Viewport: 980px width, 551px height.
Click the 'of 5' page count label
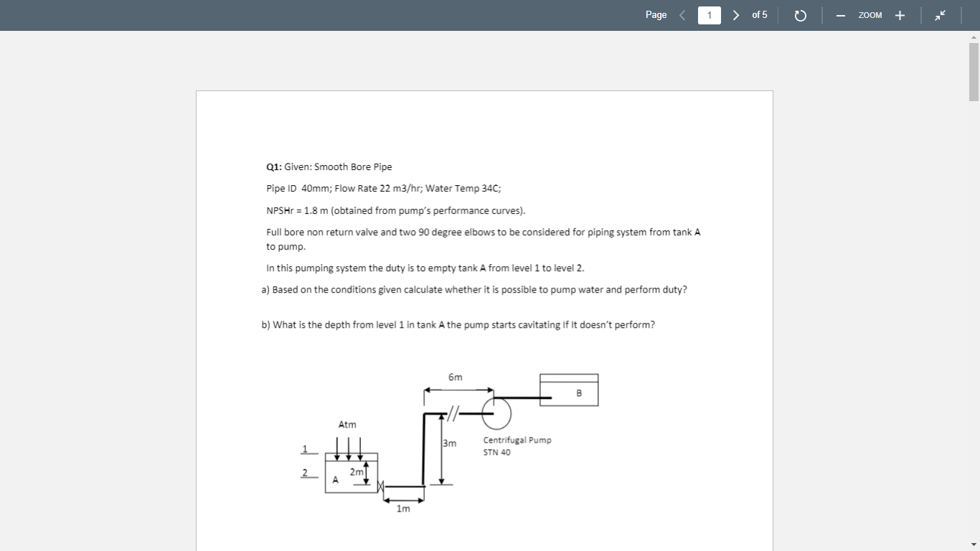(759, 14)
